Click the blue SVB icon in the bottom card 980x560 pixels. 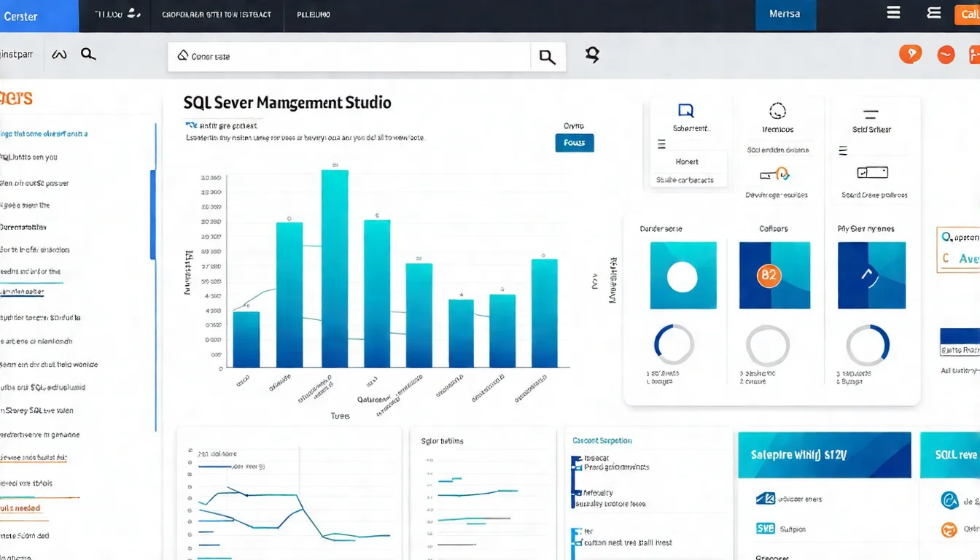coord(765,528)
